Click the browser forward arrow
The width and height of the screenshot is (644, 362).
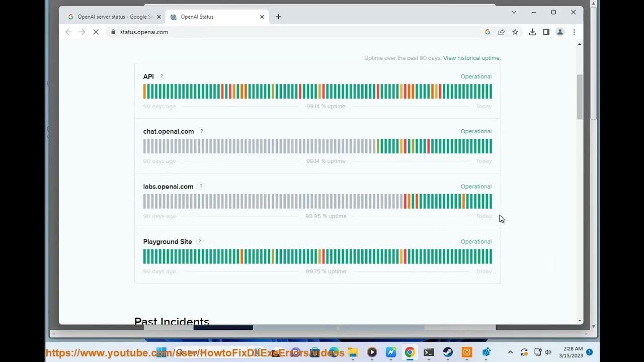pos(82,32)
